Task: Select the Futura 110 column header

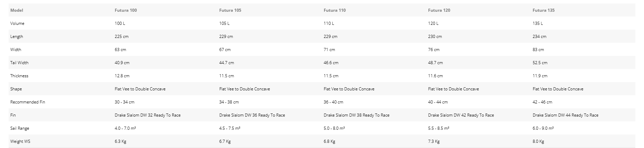Action: tap(334, 10)
